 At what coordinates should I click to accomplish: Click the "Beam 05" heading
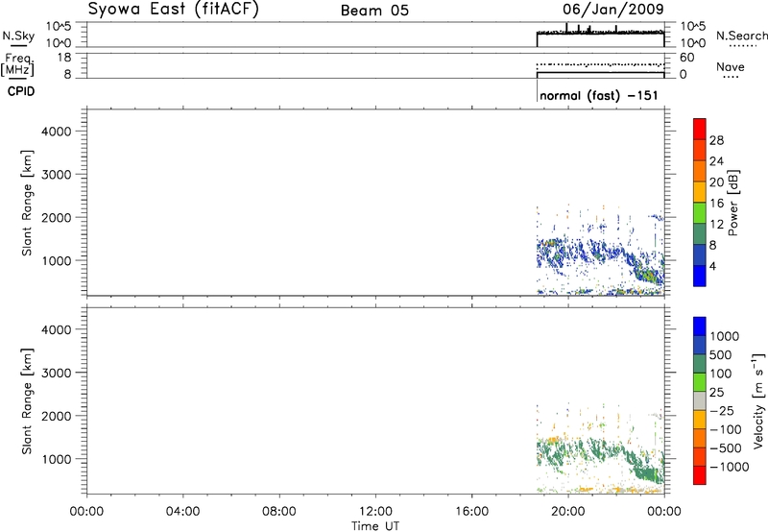374,11
